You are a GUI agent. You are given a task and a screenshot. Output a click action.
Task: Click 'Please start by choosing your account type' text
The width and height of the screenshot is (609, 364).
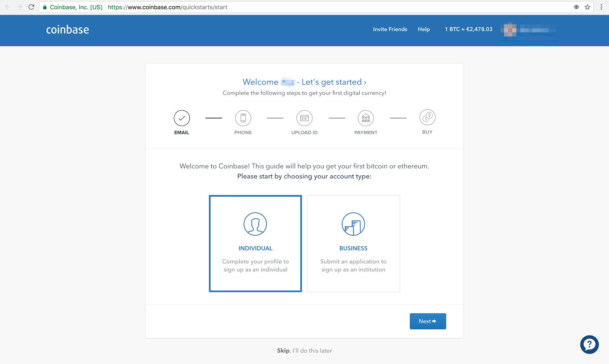[304, 176]
